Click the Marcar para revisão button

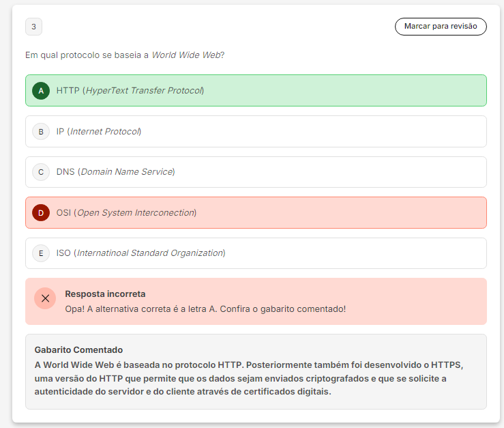coord(441,27)
